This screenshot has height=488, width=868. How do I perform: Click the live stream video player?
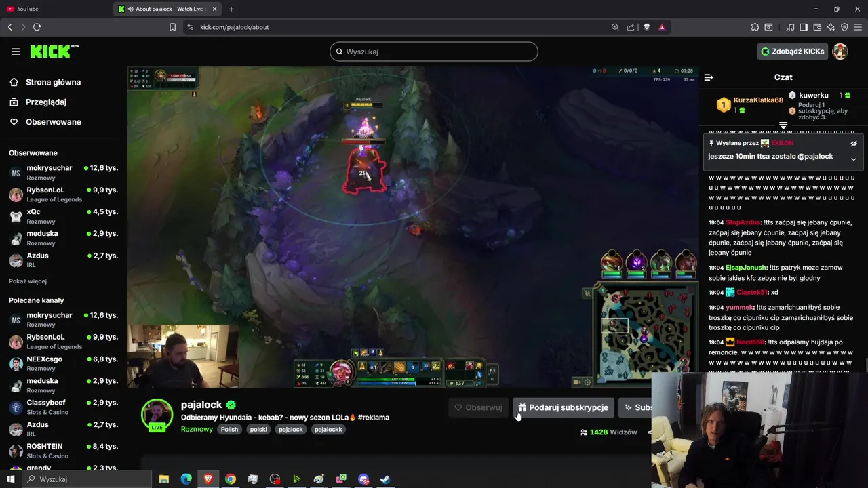[413, 227]
